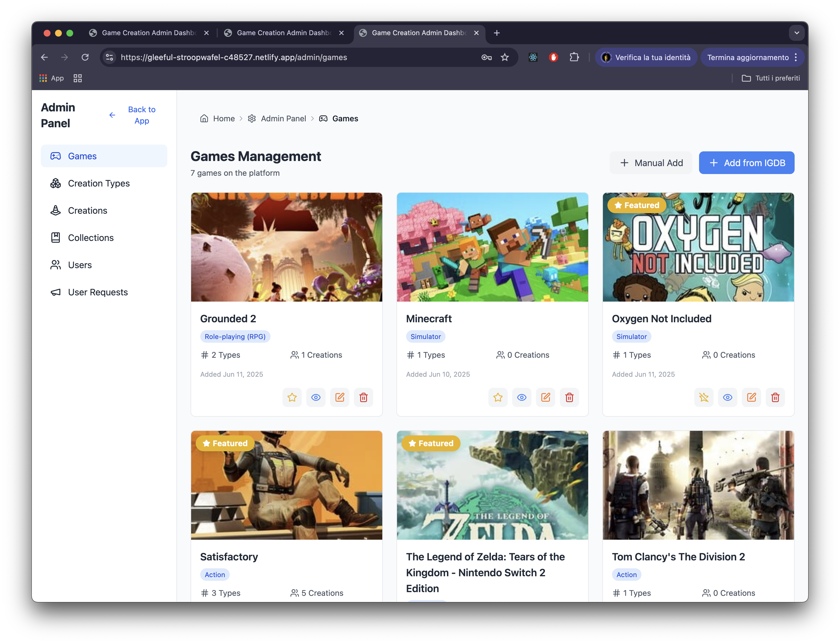Screen dimensions: 840x644
Task: Open site information control in address bar
Action: pos(110,58)
